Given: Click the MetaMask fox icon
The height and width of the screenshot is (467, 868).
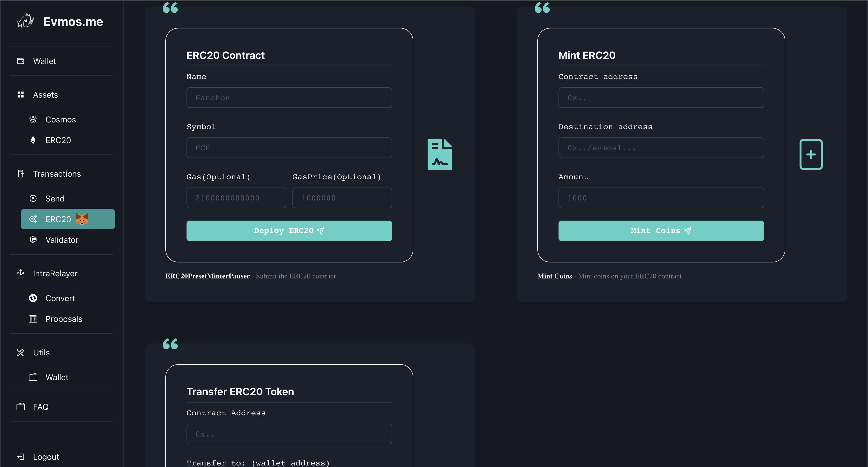Looking at the screenshot, I should (82, 219).
